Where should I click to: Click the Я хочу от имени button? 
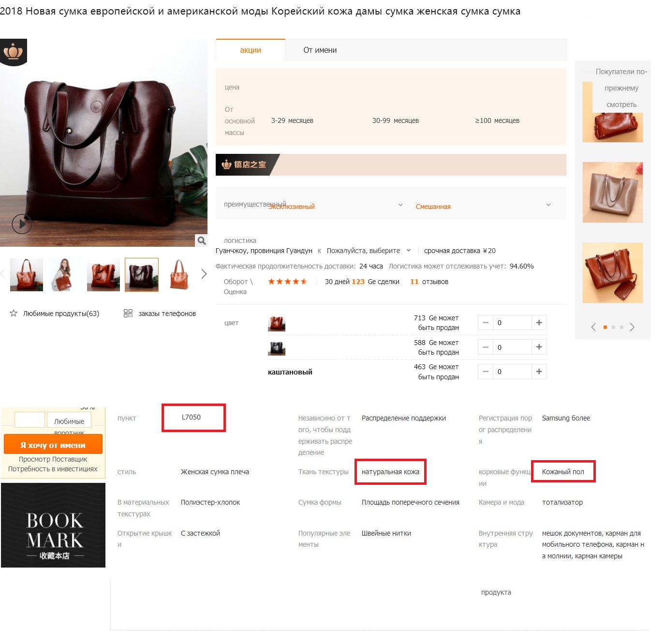pyautogui.click(x=53, y=445)
